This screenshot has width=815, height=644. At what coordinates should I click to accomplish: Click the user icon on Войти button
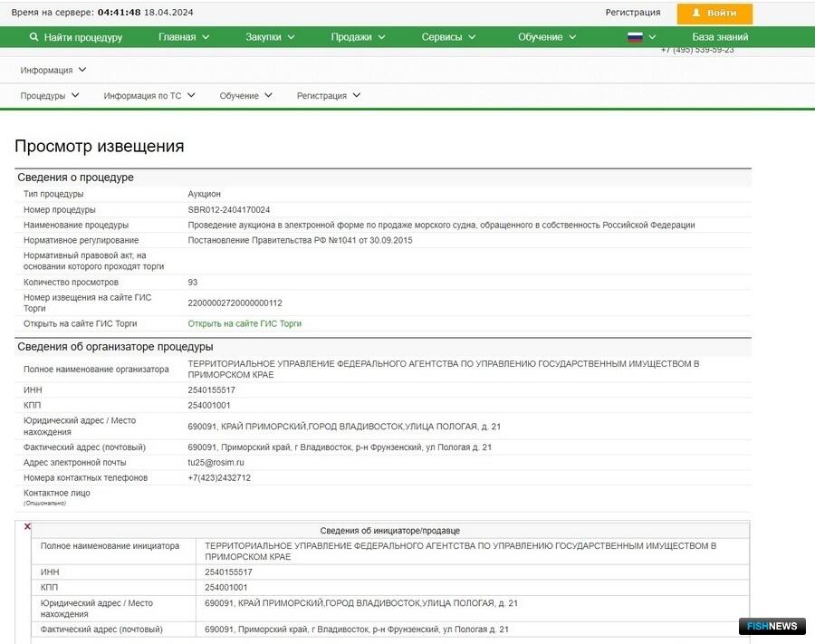pyautogui.click(x=696, y=13)
